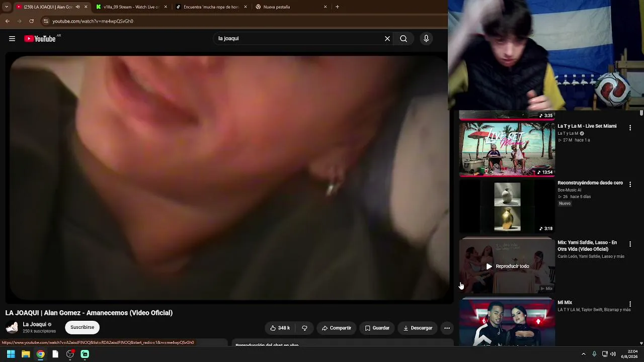Open the 'Reconstruyéndome desde cero' title link
This screenshot has height=362, width=644.
[590, 183]
